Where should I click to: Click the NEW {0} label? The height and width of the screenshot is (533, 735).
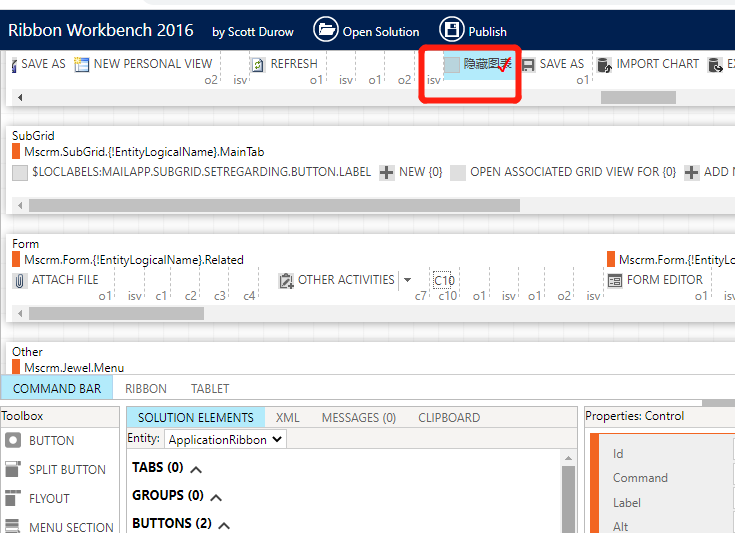421,172
